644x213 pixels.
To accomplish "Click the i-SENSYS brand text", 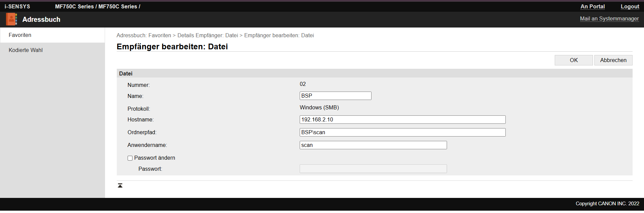I will pos(17,6).
